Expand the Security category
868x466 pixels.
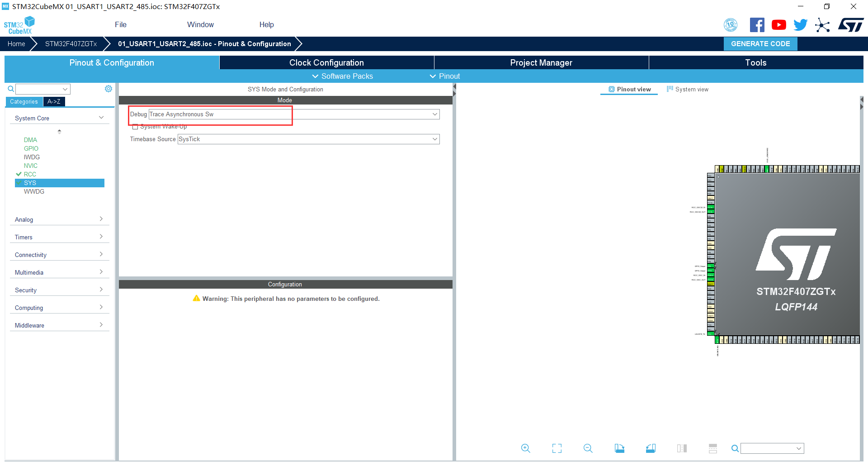[59, 290]
